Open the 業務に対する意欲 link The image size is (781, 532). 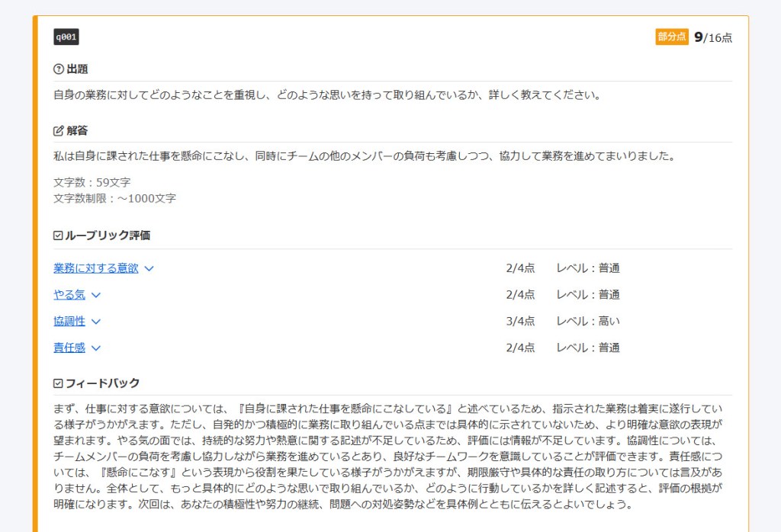tap(96, 268)
